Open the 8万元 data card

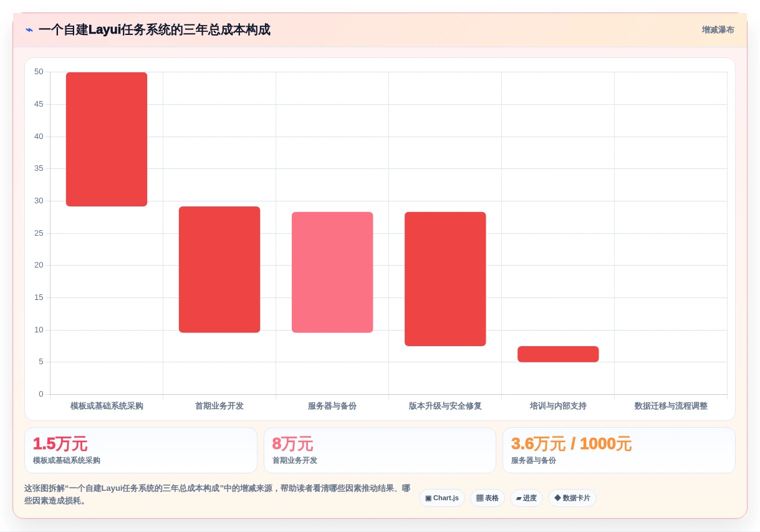click(x=380, y=450)
